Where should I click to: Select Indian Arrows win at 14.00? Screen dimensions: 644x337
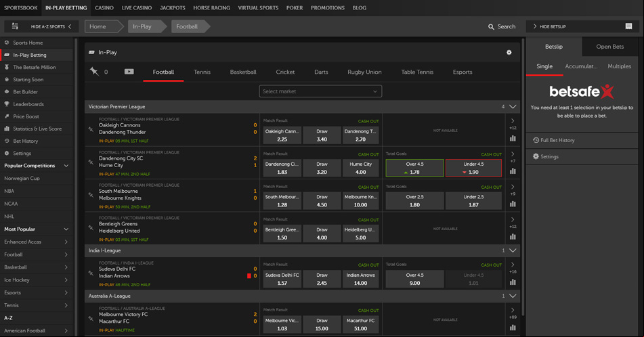click(361, 279)
